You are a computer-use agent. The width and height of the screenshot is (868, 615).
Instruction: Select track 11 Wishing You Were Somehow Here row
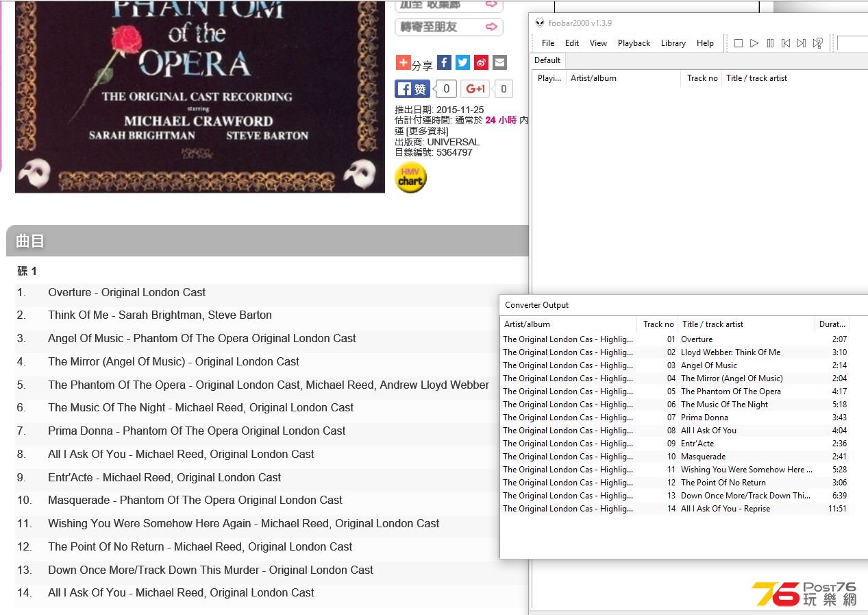(675, 470)
